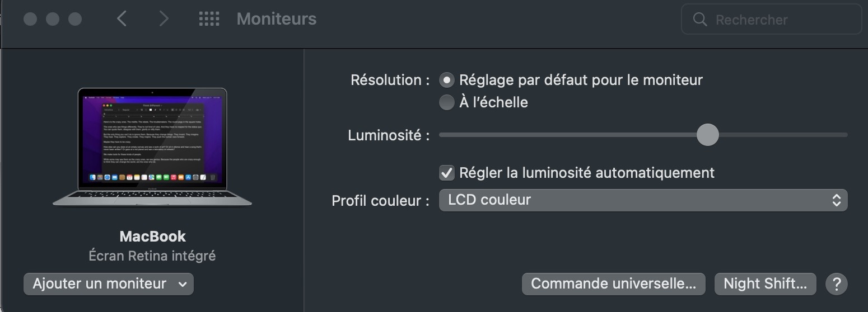
Task: Toggle "Régler la luminosité automatiquement" checkbox
Action: click(446, 173)
